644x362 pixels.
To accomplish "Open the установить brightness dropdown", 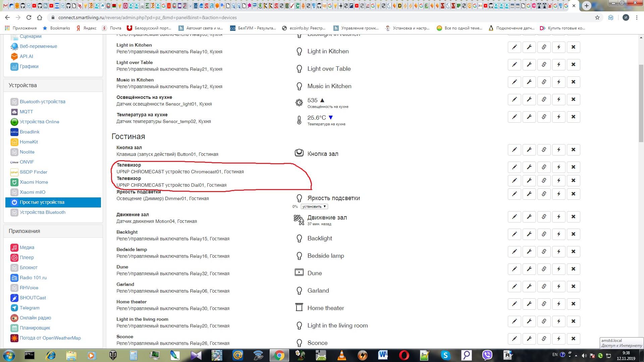I will pos(314,206).
